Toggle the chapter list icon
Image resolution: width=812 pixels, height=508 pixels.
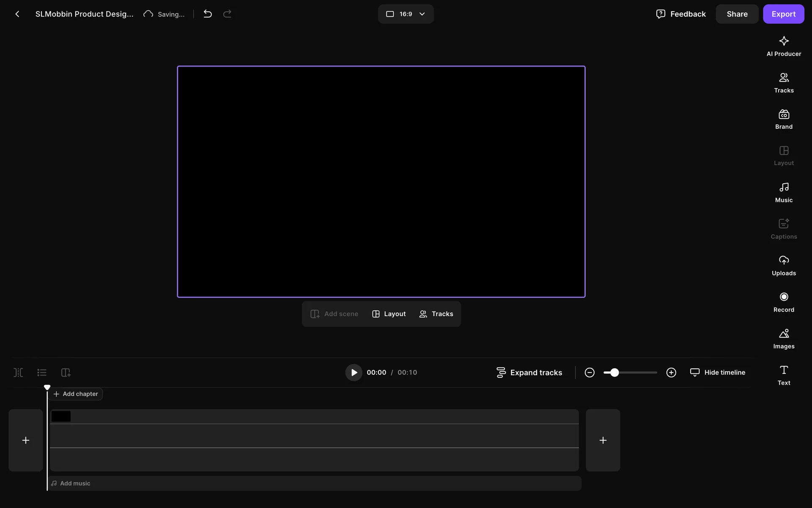(x=42, y=373)
